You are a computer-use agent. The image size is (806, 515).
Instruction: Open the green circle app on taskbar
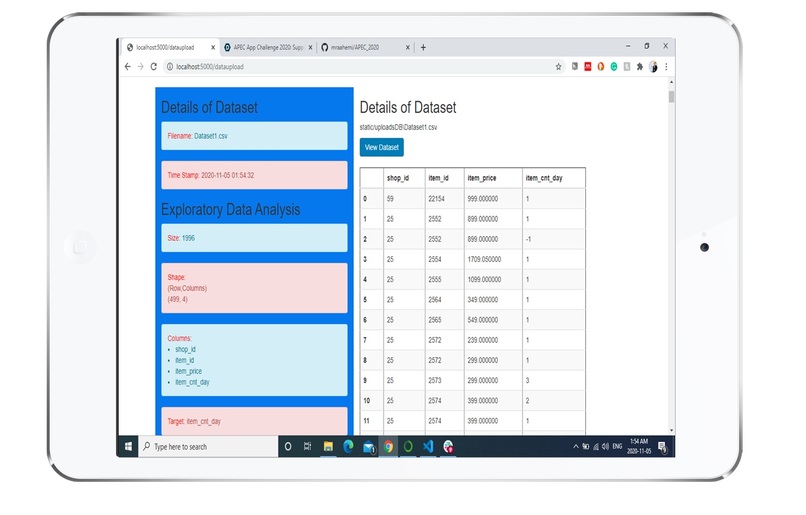[408, 446]
